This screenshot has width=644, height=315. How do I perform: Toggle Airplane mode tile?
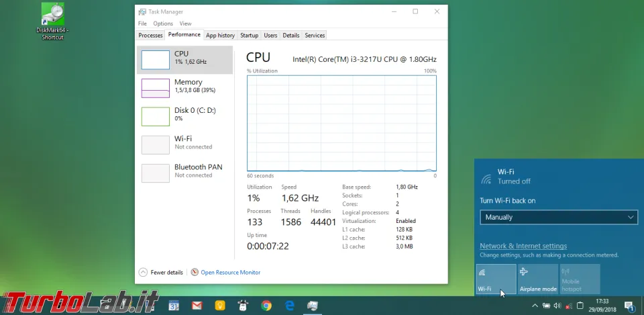(538, 279)
